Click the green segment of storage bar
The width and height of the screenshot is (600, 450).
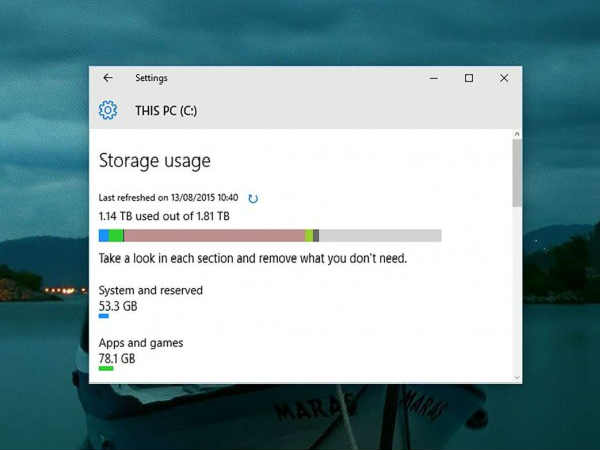pos(116,236)
